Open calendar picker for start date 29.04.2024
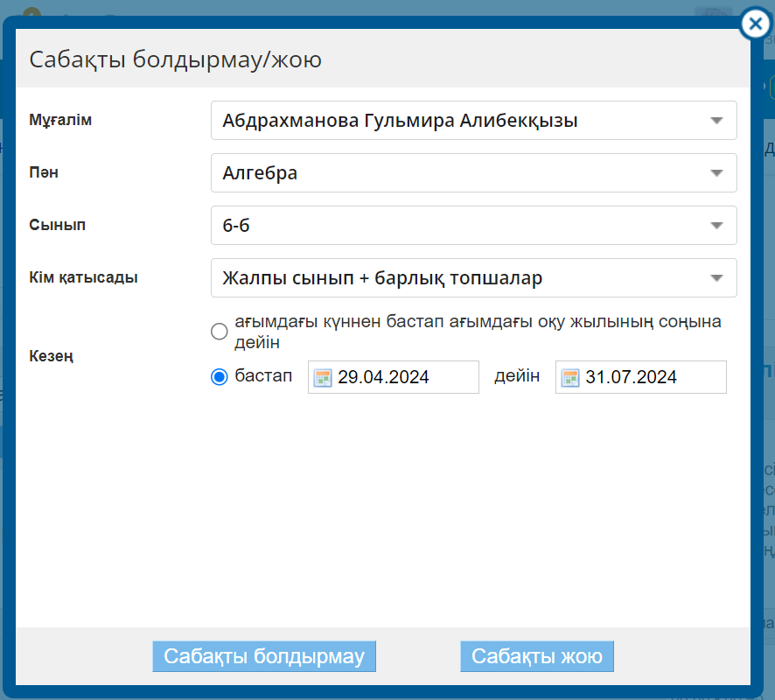 323,377
